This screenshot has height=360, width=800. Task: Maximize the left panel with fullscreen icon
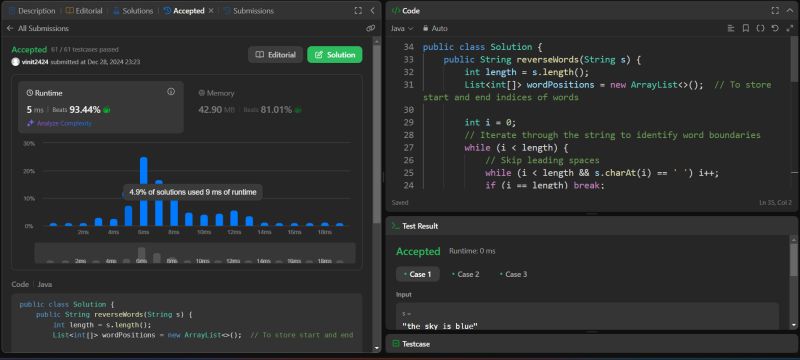point(358,11)
